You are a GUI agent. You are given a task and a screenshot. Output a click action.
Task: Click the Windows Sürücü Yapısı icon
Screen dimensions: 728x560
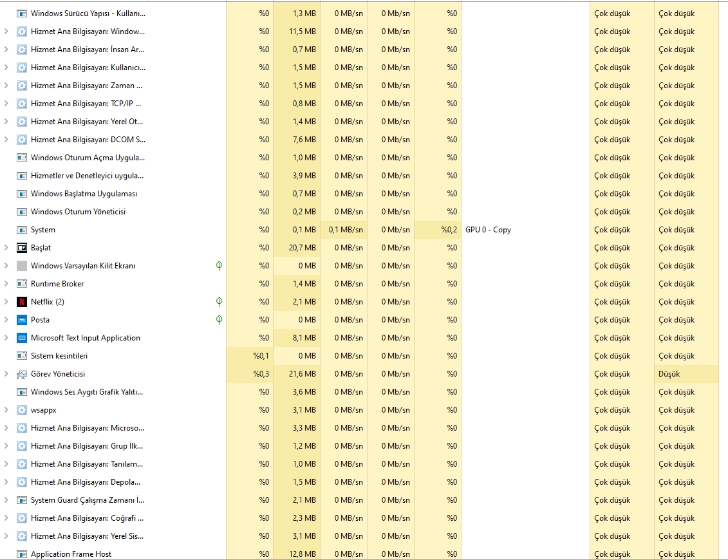[x=22, y=14]
